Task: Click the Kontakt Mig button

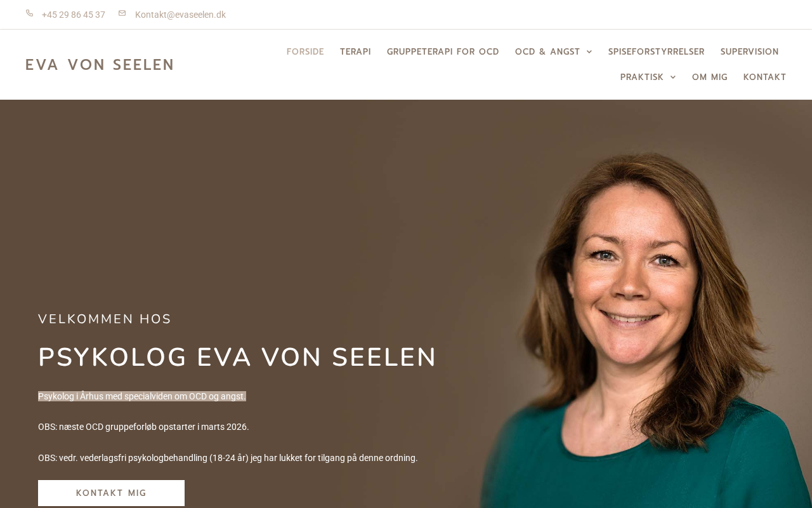Action: (x=111, y=493)
